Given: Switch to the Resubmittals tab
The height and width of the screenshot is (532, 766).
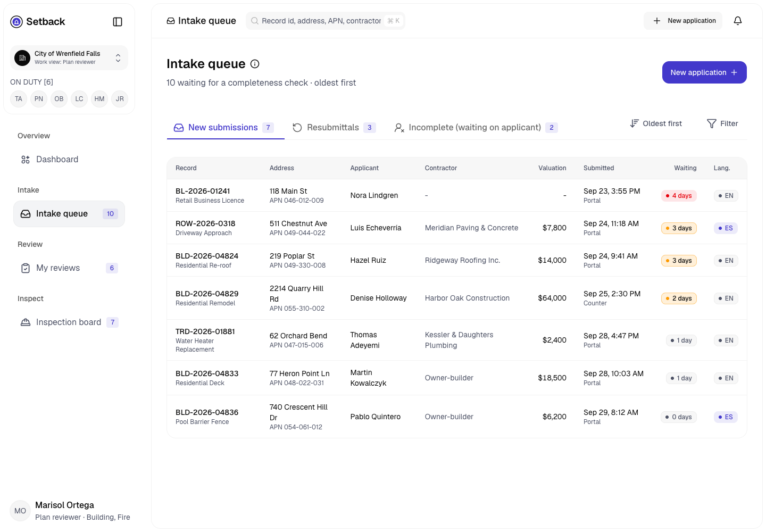Looking at the screenshot, I should tap(334, 128).
